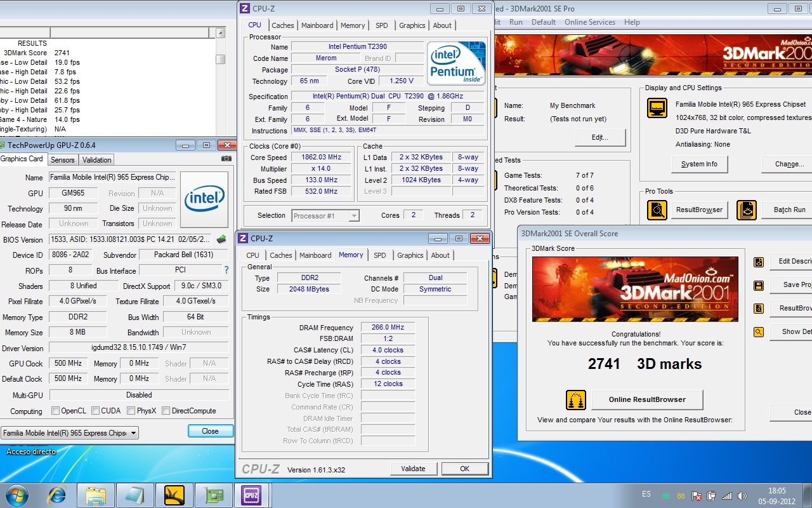Image resolution: width=812 pixels, height=508 pixels.
Task: Click the results list scrollbar thumb
Action: (220, 59)
